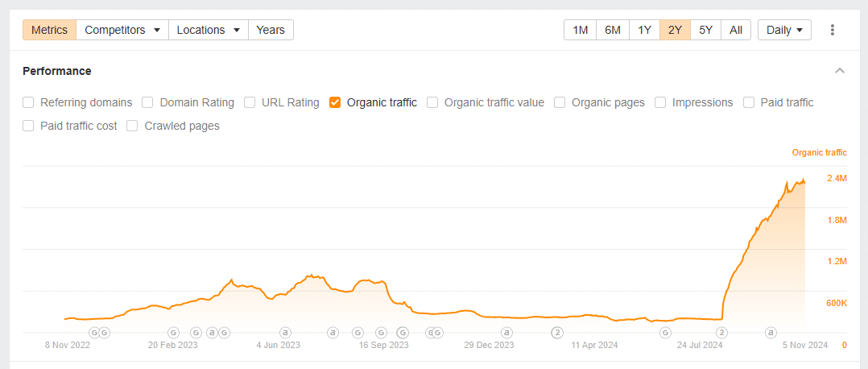868x369 pixels.
Task: Click the Google marker right of 20 Feb 2023
Action: tap(196, 332)
